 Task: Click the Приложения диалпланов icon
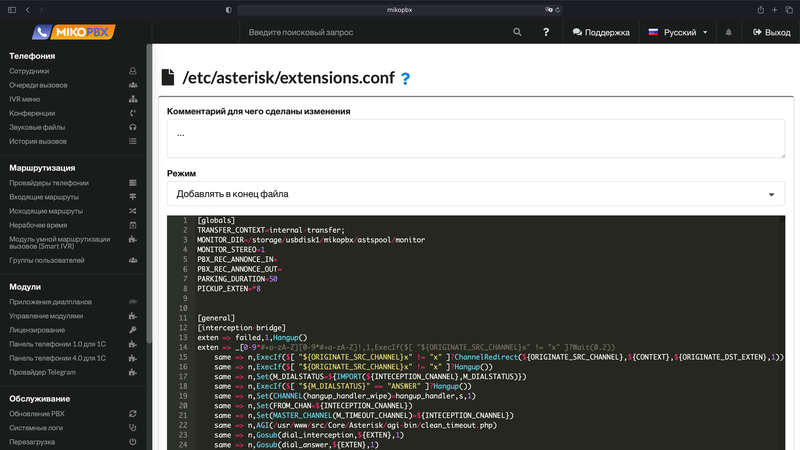pos(133,302)
